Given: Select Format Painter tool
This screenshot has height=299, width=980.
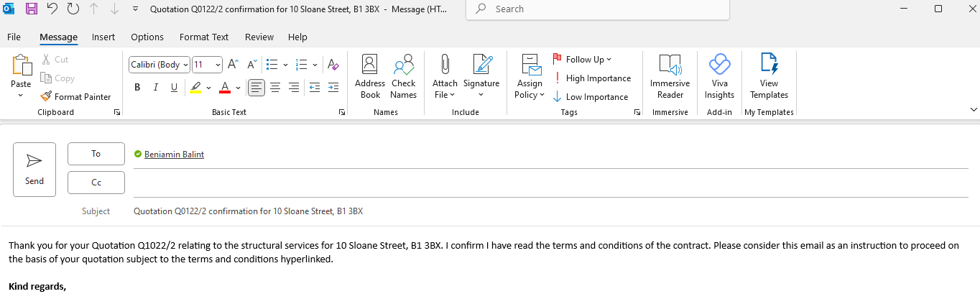Looking at the screenshot, I should coord(75,96).
